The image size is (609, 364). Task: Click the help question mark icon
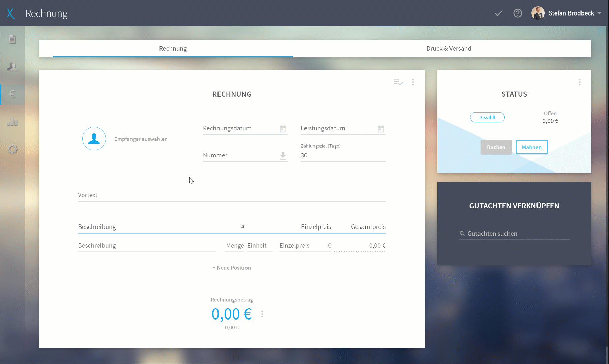pos(518,13)
